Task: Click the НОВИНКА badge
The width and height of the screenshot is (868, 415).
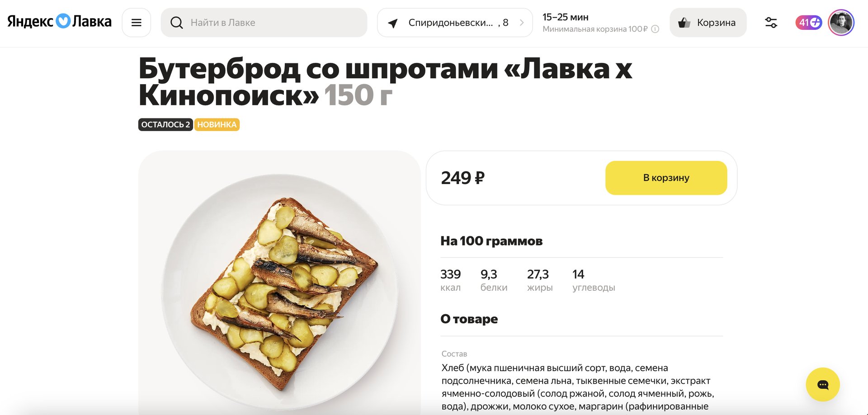Action: pyautogui.click(x=217, y=125)
